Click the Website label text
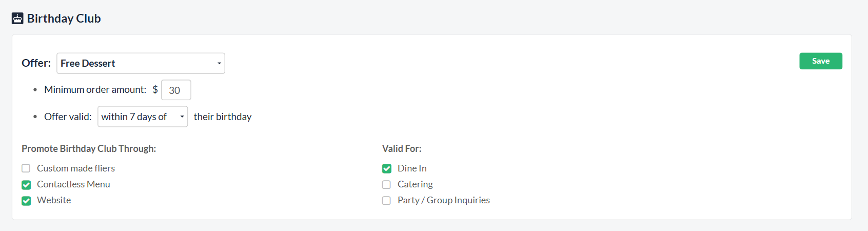This screenshot has width=868, height=231. pos(54,200)
